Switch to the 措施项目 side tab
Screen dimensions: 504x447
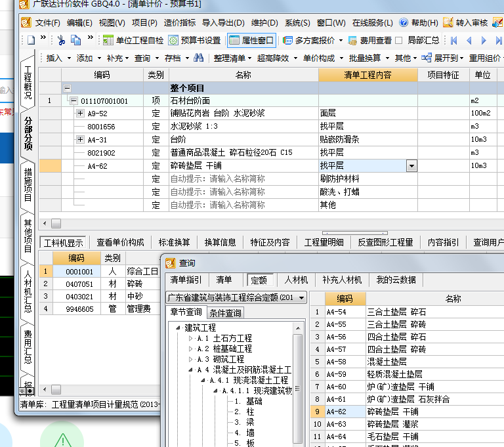point(28,184)
